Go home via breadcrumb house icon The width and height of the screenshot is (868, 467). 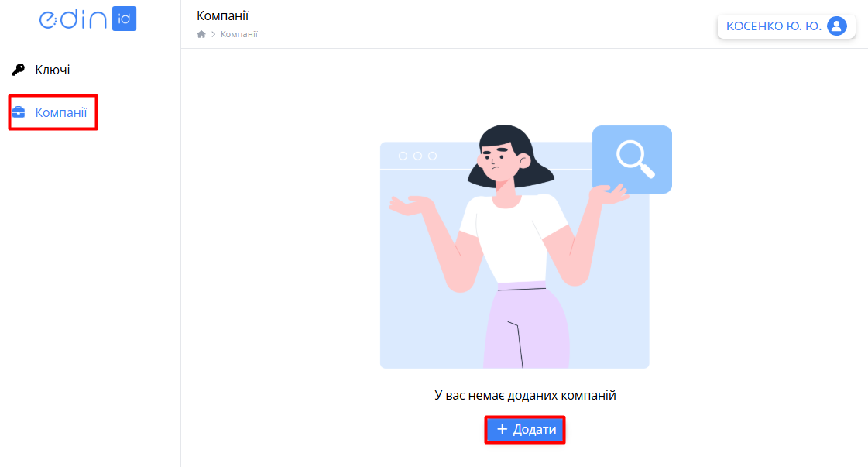201,34
